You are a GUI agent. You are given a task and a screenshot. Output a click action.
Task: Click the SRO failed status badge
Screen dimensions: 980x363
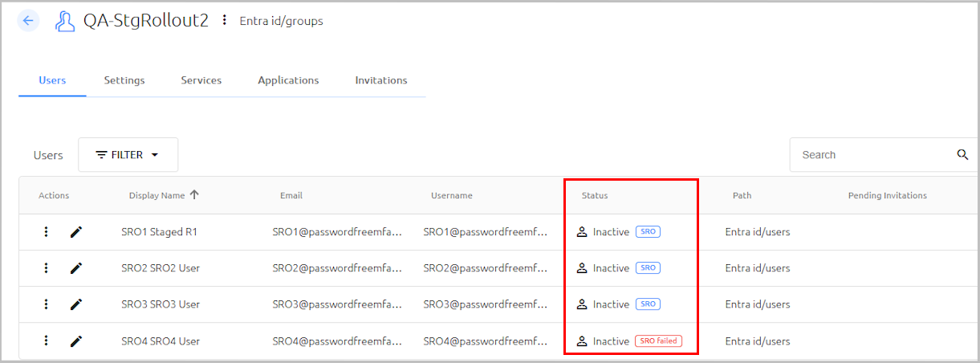pos(658,341)
